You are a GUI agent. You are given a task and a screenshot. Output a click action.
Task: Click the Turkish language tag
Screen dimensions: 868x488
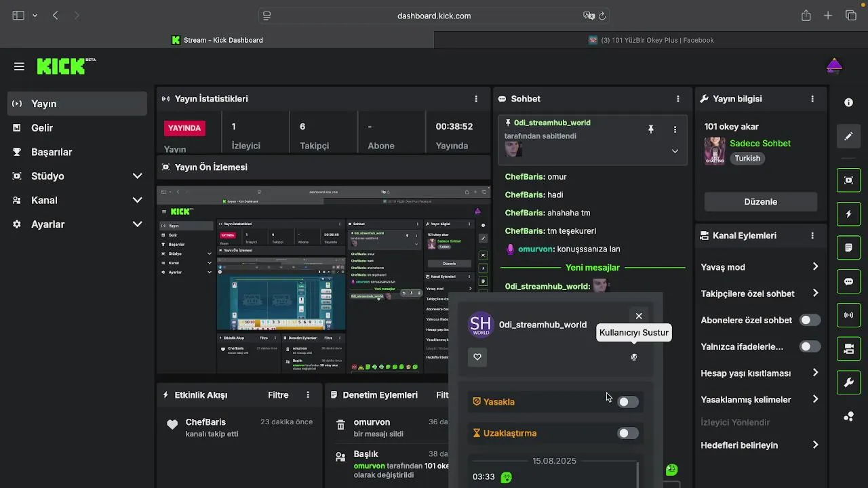click(747, 159)
